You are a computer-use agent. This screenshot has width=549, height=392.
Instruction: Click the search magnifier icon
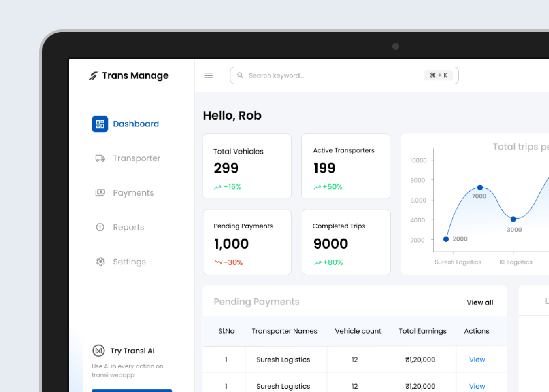pos(241,75)
